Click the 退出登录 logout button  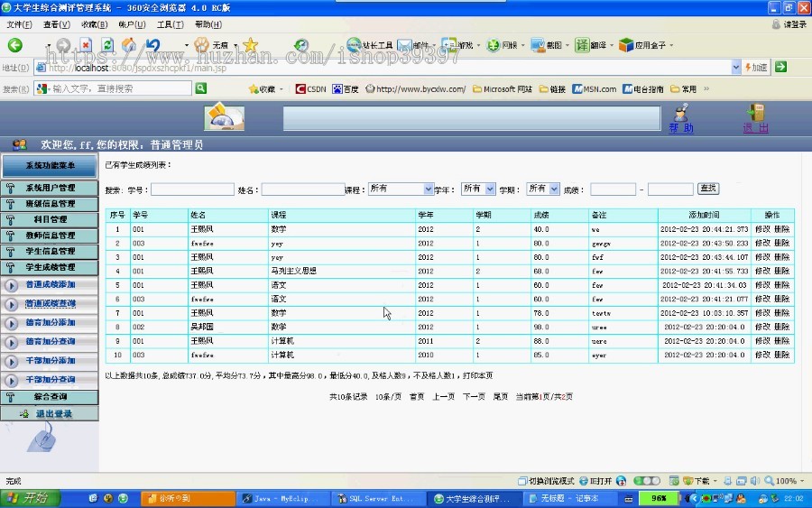(50, 413)
